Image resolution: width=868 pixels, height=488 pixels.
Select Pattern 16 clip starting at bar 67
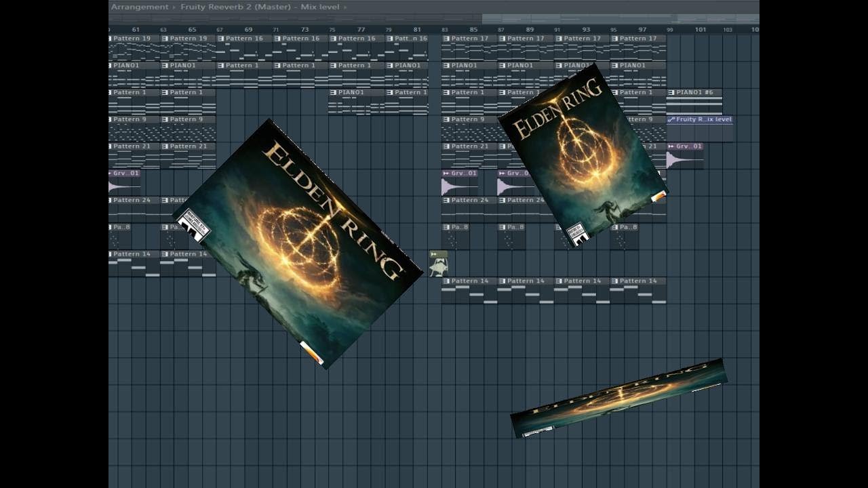[x=245, y=47]
